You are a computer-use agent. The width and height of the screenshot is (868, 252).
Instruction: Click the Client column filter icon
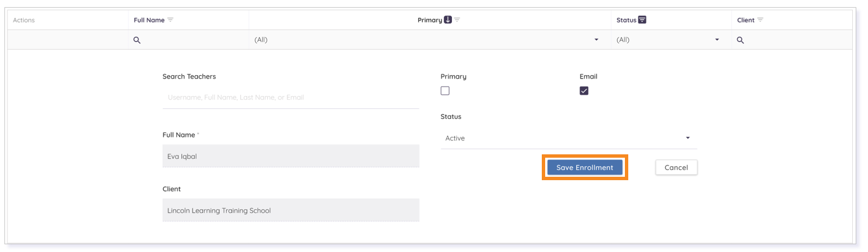tap(761, 20)
